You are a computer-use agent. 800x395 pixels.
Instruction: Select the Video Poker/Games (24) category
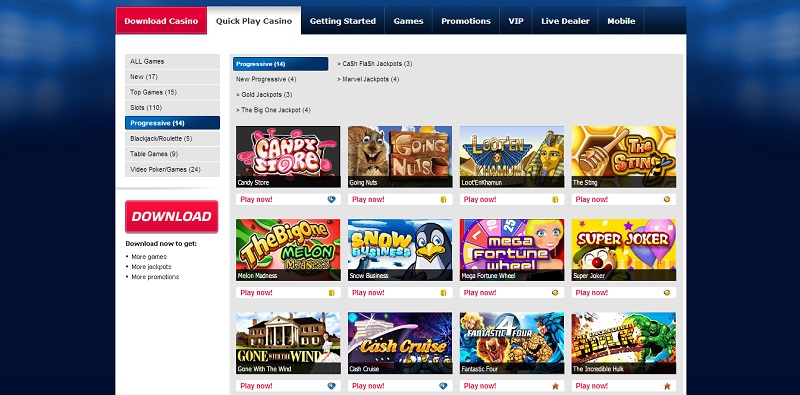172,169
